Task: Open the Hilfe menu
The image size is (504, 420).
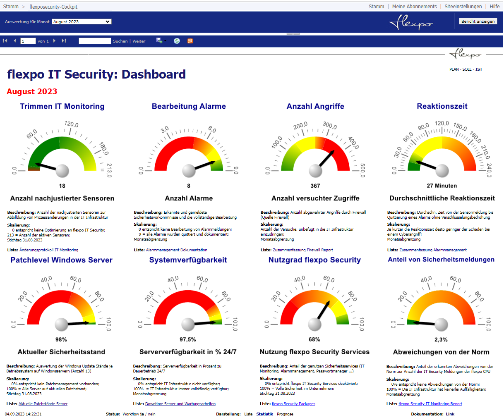Action: (x=494, y=7)
